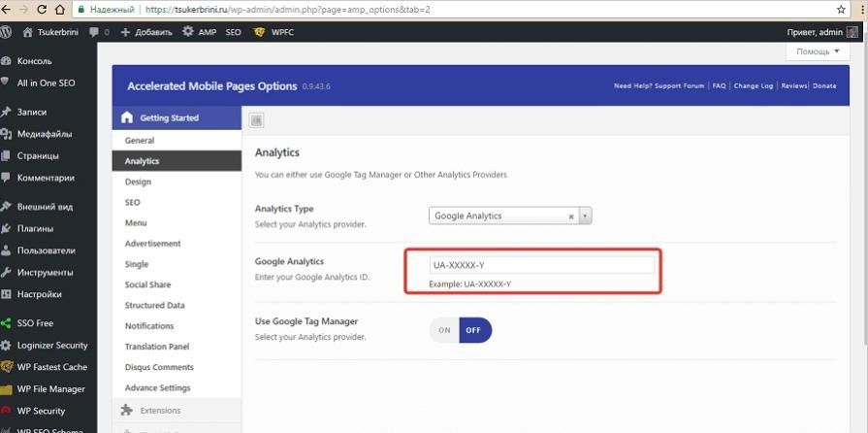Open the comments bubble in admin bar

94,32
